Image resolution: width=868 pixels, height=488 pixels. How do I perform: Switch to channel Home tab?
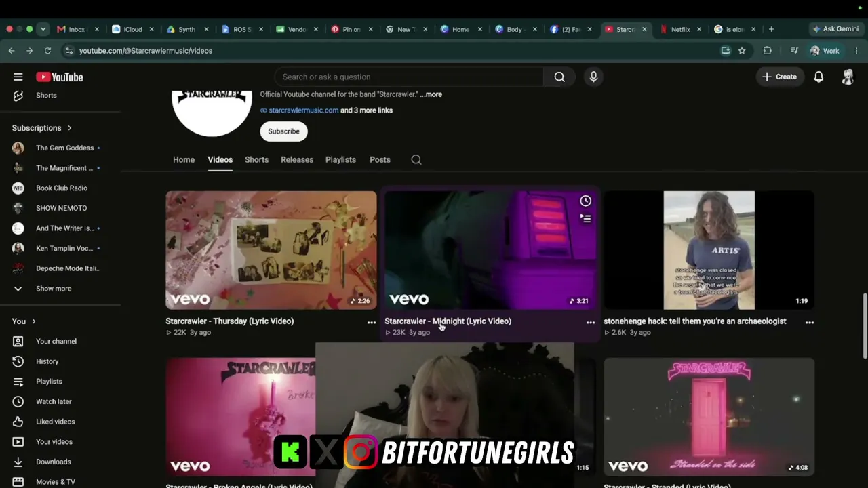[184, 160]
